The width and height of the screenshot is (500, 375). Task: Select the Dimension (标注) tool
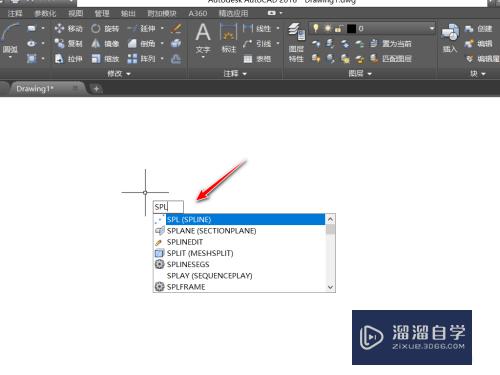229,38
